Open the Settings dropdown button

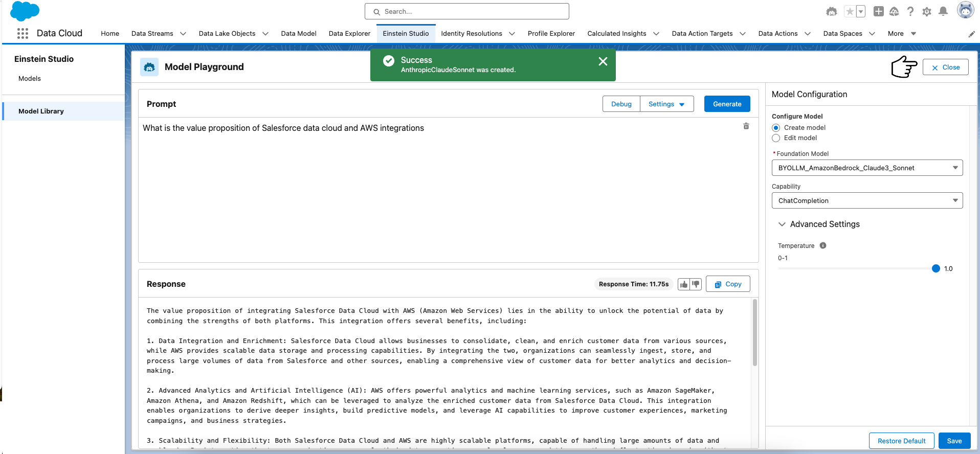(x=666, y=104)
